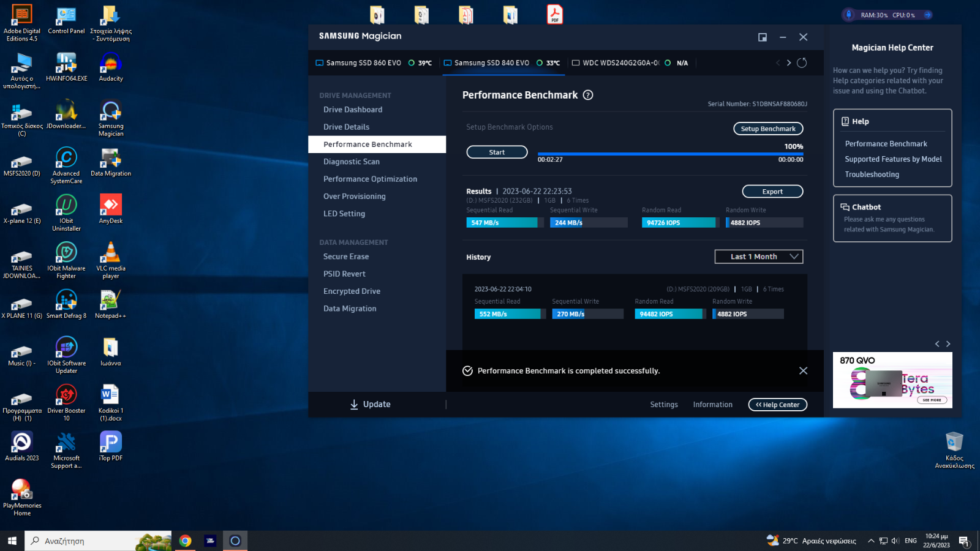
Task: Open the Chatbot card
Action: (x=892, y=218)
